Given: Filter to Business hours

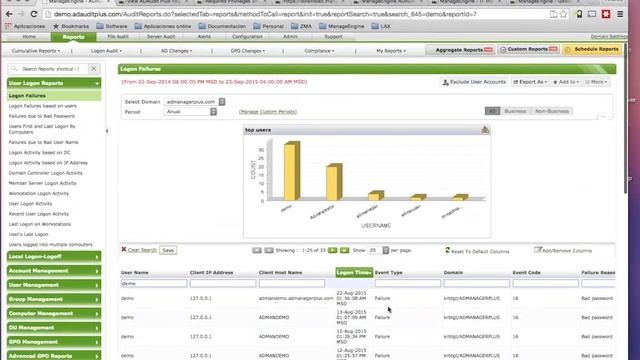Looking at the screenshot, I should pos(515,111).
